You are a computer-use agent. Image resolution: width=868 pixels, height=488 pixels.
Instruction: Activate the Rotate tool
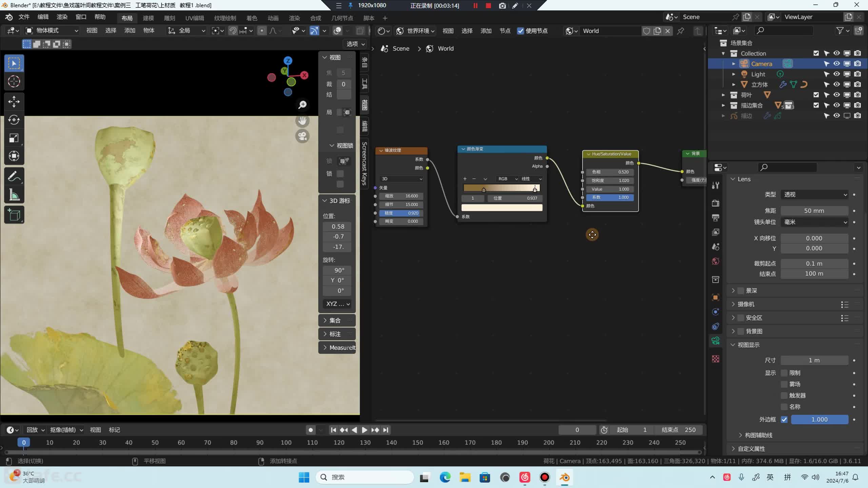click(x=14, y=120)
